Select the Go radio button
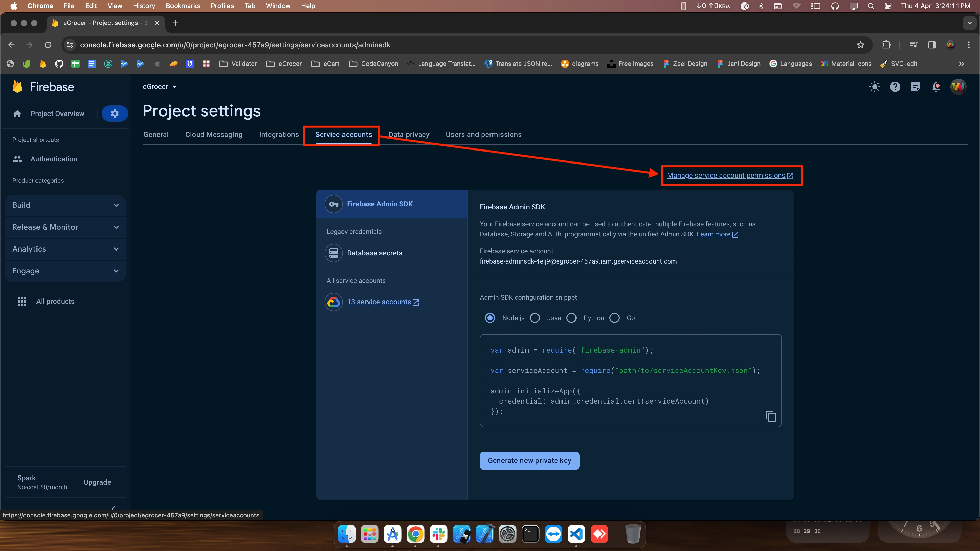The width and height of the screenshot is (980, 551). (614, 318)
